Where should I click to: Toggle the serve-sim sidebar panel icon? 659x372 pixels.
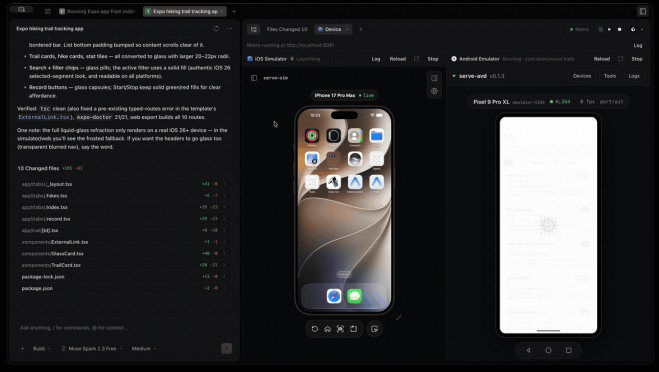point(254,78)
